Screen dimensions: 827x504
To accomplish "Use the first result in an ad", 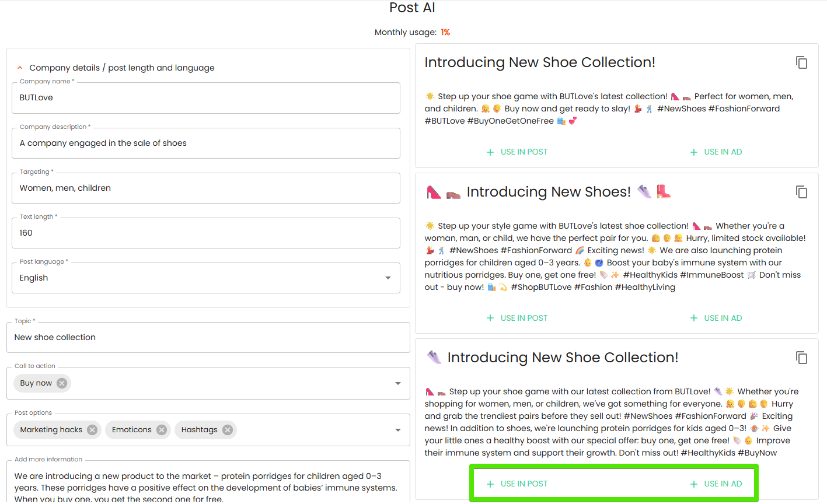I will coord(716,152).
